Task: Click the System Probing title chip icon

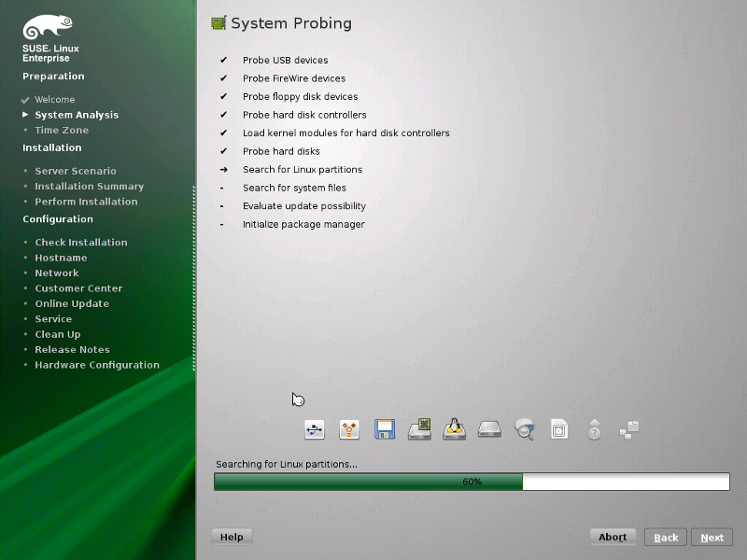Action: click(218, 23)
